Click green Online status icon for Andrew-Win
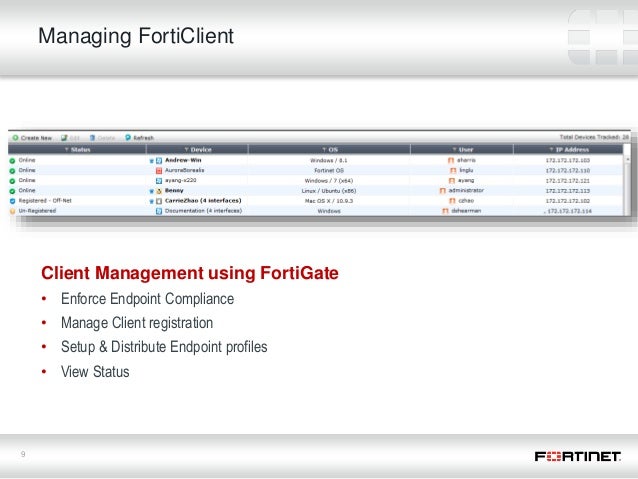 (12, 161)
